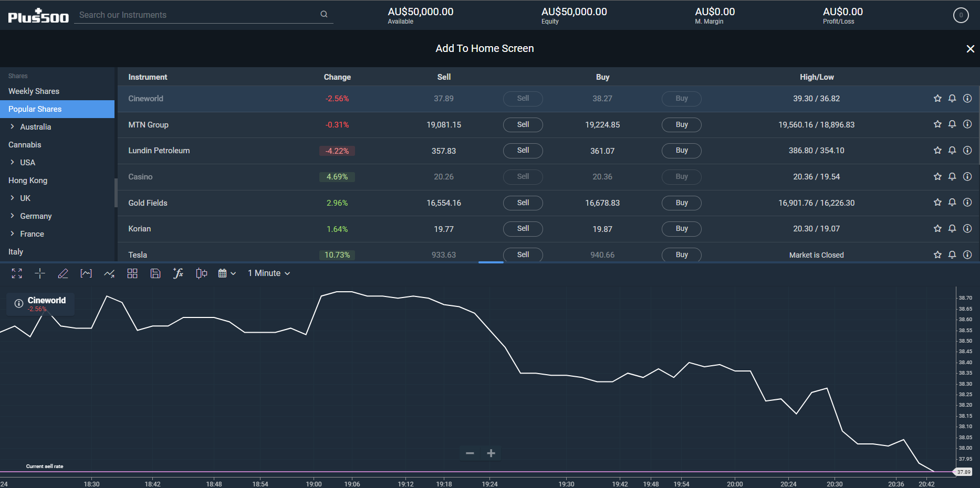Zoom out the chart with minus
This screenshot has width=980, height=488.
click(470, 453)
